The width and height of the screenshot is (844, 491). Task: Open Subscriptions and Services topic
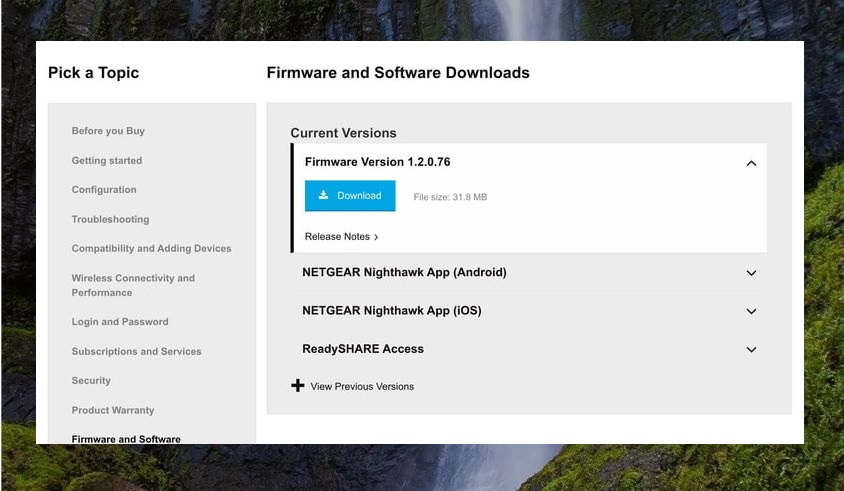coord(136,351)
